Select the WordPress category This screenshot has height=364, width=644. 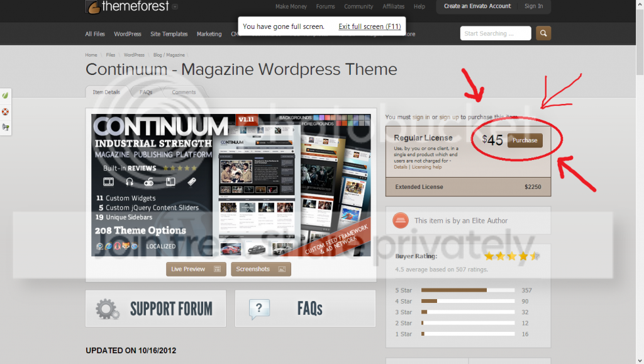(x=127, y=34)
